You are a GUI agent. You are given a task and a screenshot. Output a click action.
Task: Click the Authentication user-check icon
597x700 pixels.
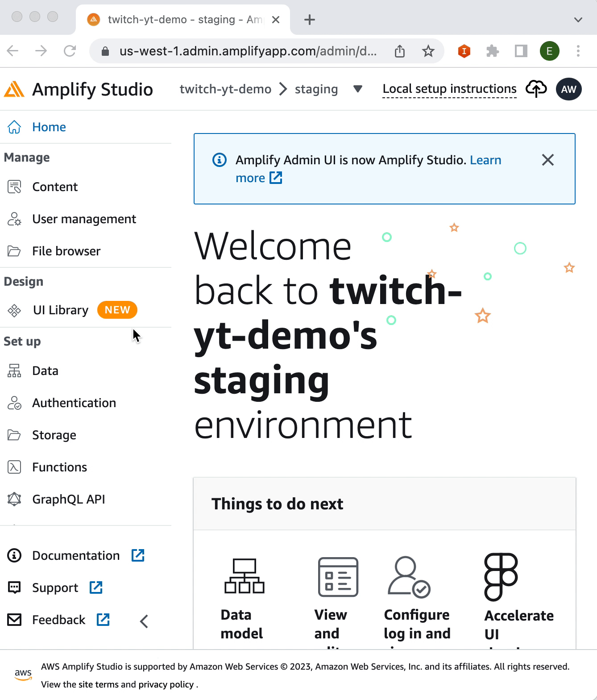[14, 403]
